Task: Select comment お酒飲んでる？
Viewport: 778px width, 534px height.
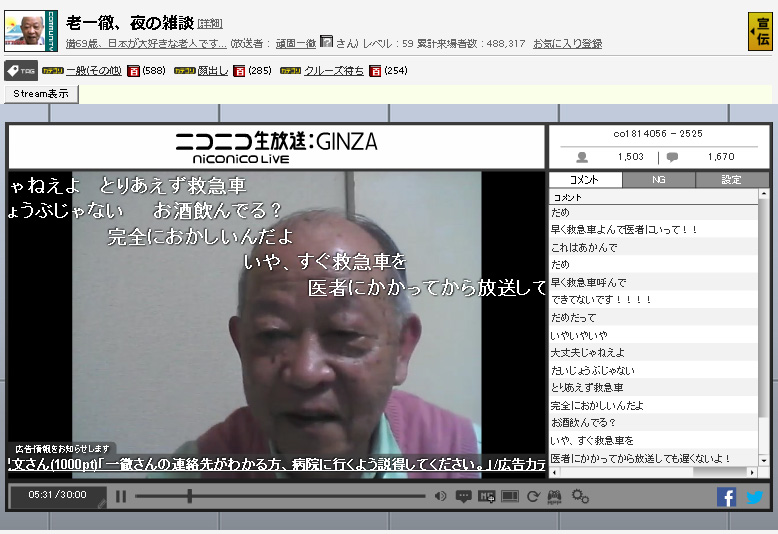Action: tap(654, 423)
